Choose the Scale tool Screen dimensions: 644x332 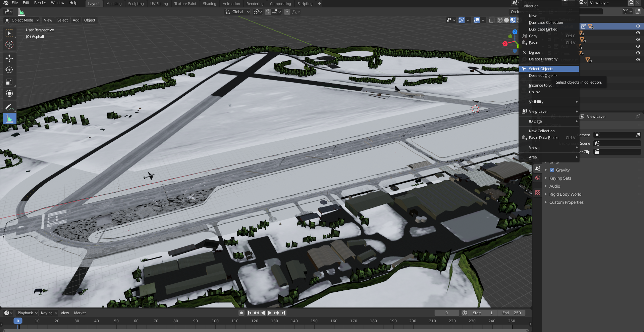pyautogui.click(x=9, y=82)
